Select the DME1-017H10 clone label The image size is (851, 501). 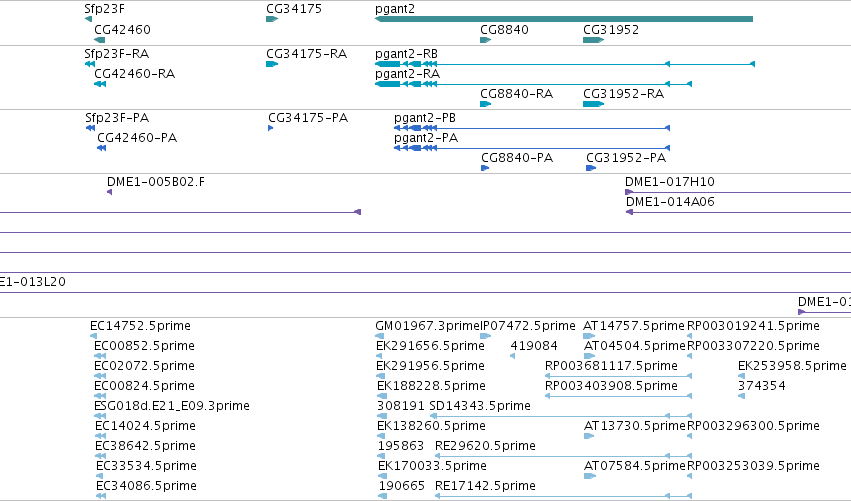(670, 182)
